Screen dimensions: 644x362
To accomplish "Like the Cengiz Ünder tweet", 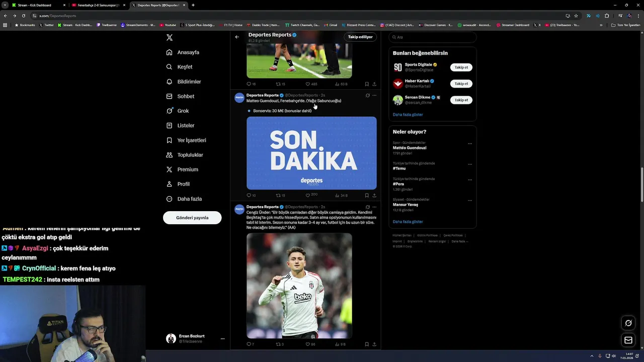I will pyautogui.click(x=310, y=344).
